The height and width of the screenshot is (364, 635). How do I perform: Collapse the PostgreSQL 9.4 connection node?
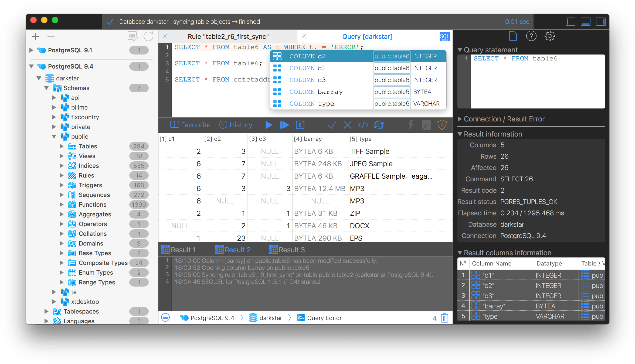pos(32,66)
